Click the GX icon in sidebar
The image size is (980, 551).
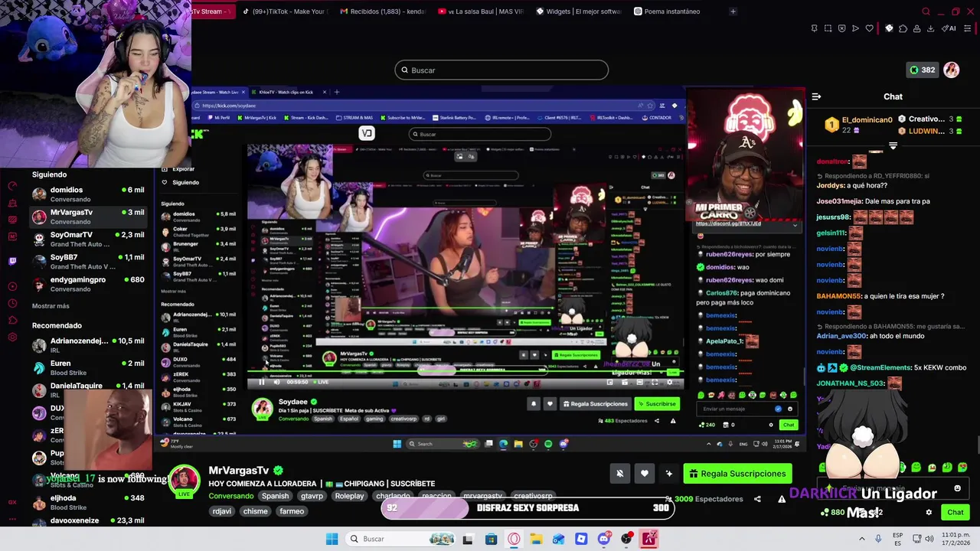[x=12, y=502]
